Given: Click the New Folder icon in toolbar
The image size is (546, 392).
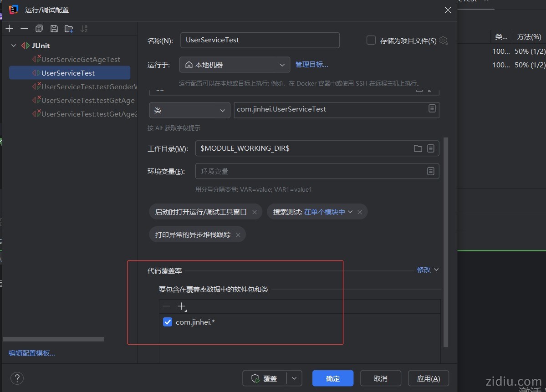Looking at the screenshot, I should pos(69,29).
